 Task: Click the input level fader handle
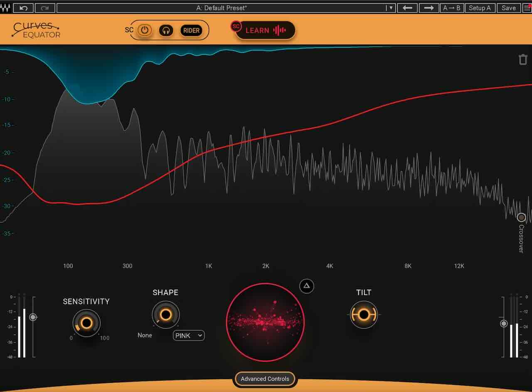[x=33, y=317]
